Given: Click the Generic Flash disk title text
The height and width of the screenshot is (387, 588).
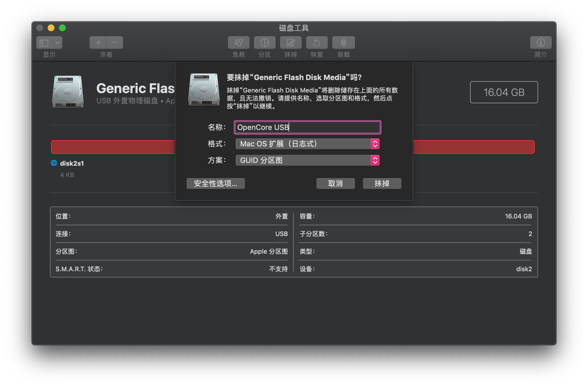Looking at the screenshot, I should (136, 88).
